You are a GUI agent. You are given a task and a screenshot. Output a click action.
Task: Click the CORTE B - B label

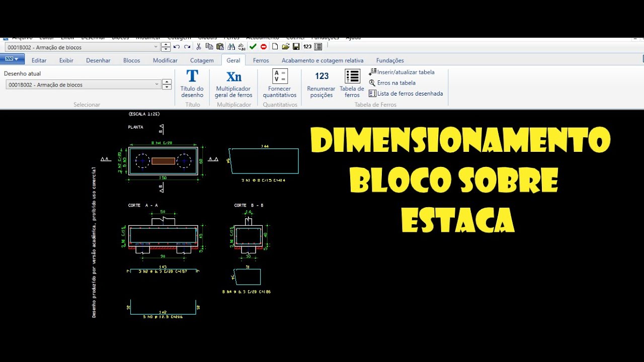[249, 206]
